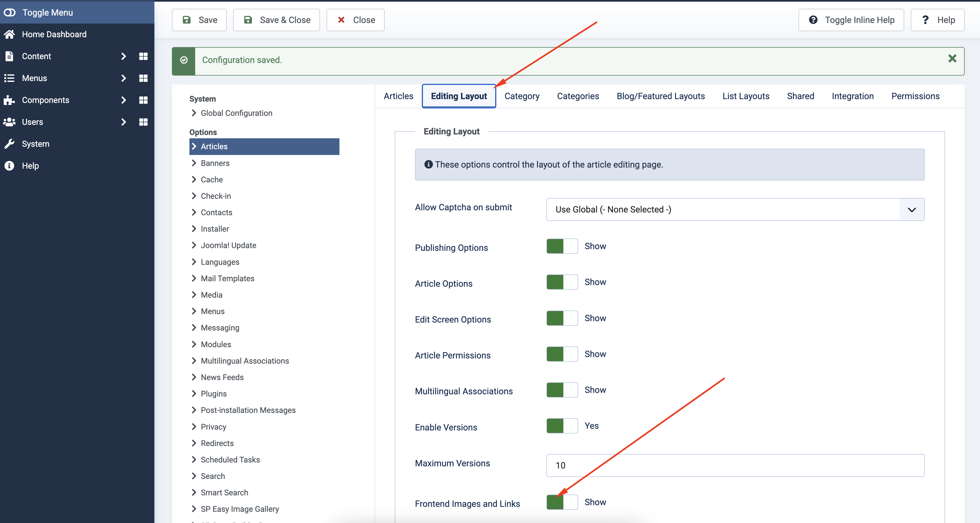980x523 pixels.
Task: Open Mail Templates options
Action: (227, 278)
